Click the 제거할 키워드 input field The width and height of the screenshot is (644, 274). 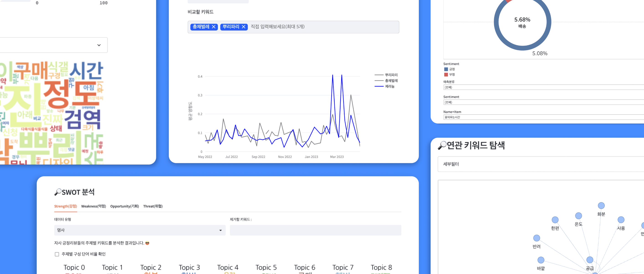pyautogui.click(x=315, y=230)
